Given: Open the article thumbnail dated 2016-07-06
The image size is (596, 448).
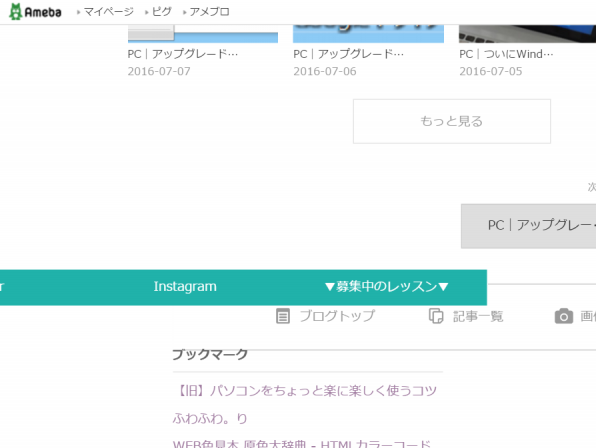Looking at the screenshot, I should (368, 34).
